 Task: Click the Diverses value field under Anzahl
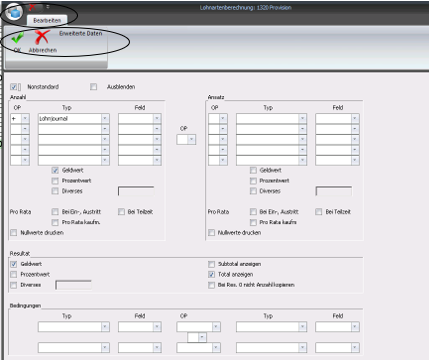click(x=136, y=191)
